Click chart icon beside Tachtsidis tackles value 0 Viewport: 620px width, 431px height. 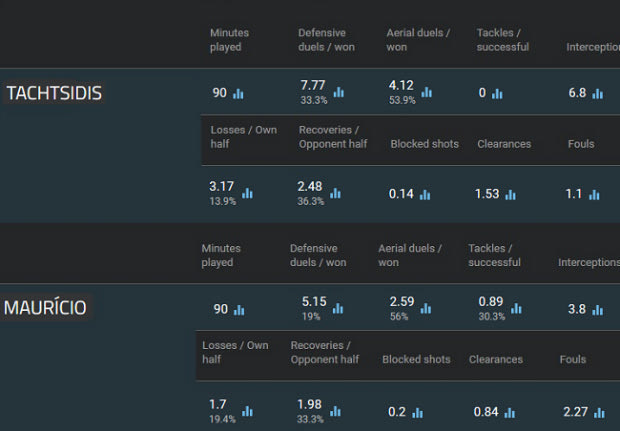click(497, 94)
